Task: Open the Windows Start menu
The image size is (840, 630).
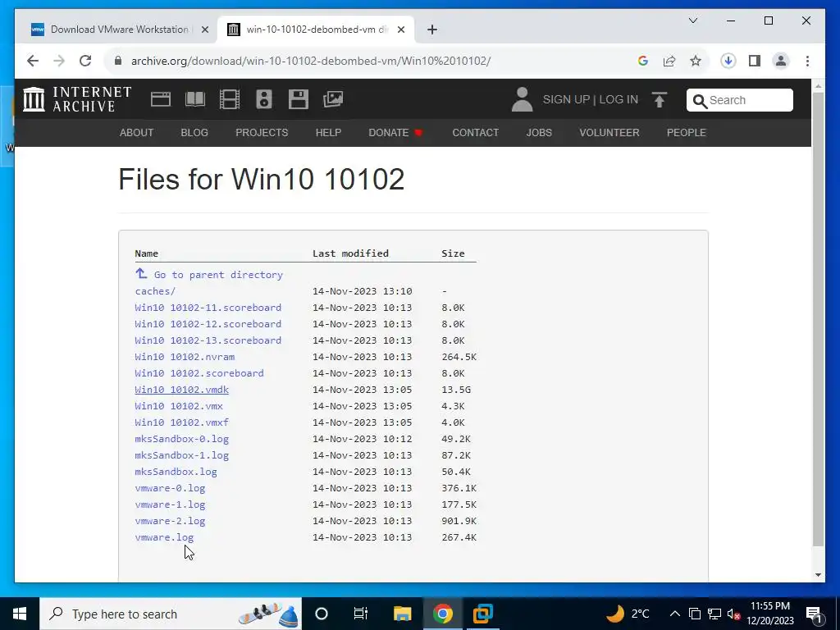Action: (x=20, y=614)
